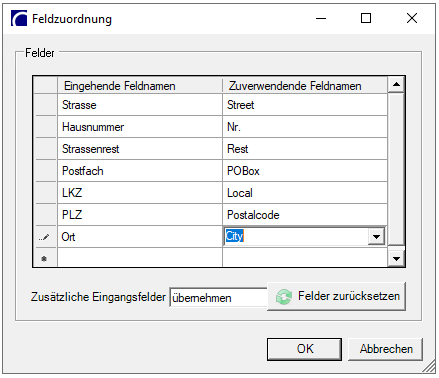Click the green refresh icon on Felder zurücksetzen
This screenshot has width=439, height=378.
coord(284,297)
